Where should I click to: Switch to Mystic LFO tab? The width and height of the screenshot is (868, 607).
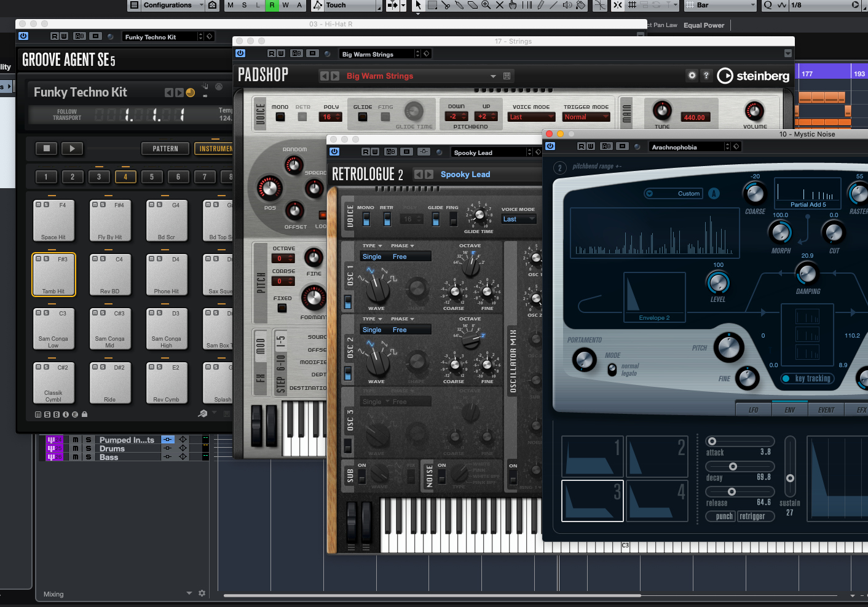[x=754, y=410]
